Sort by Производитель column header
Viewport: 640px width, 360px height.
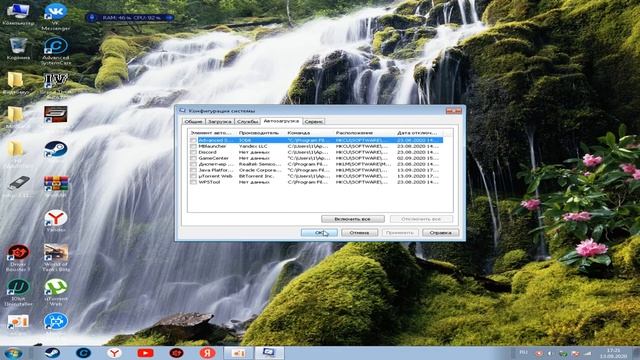point(261,133)
